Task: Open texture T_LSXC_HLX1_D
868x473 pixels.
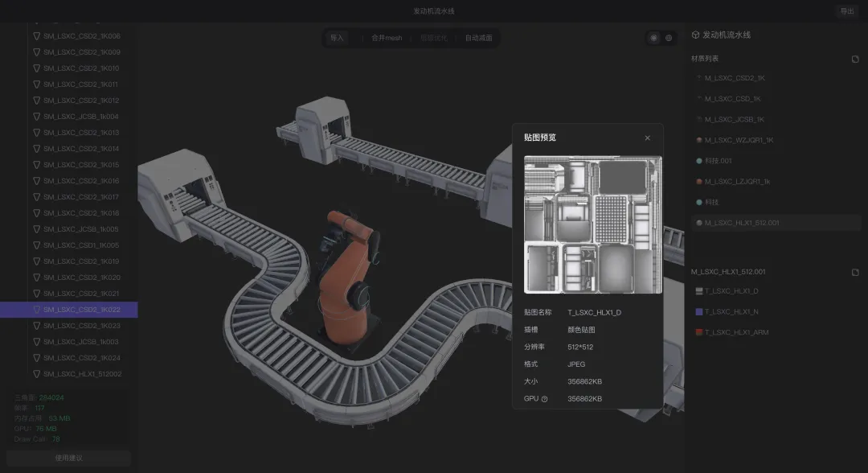Action: (x=731, y=290)
